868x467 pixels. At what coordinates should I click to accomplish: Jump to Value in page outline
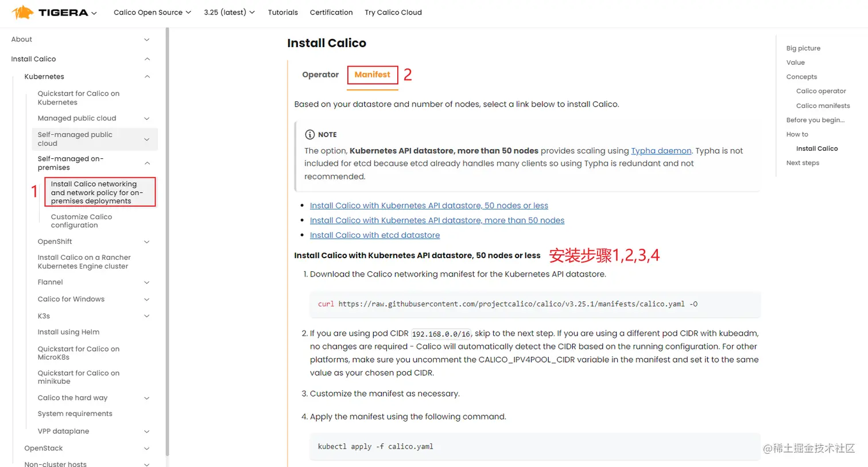[x=795, y=63]
